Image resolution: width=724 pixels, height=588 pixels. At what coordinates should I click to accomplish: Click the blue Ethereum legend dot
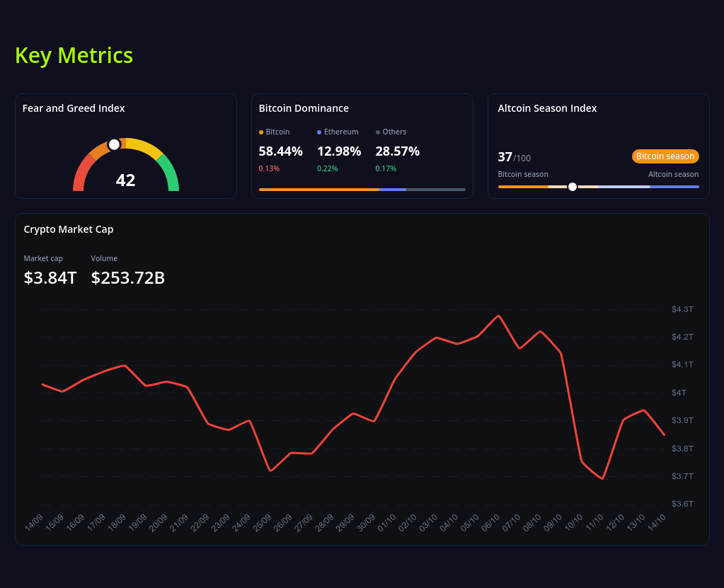point(319,132)
